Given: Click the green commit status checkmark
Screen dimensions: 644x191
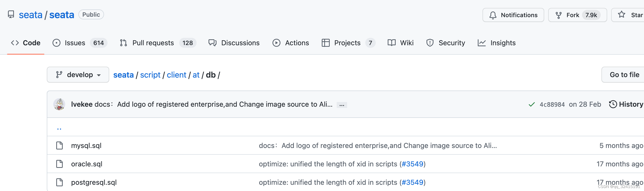Looking at the screenshot, I should click(532, 104).
